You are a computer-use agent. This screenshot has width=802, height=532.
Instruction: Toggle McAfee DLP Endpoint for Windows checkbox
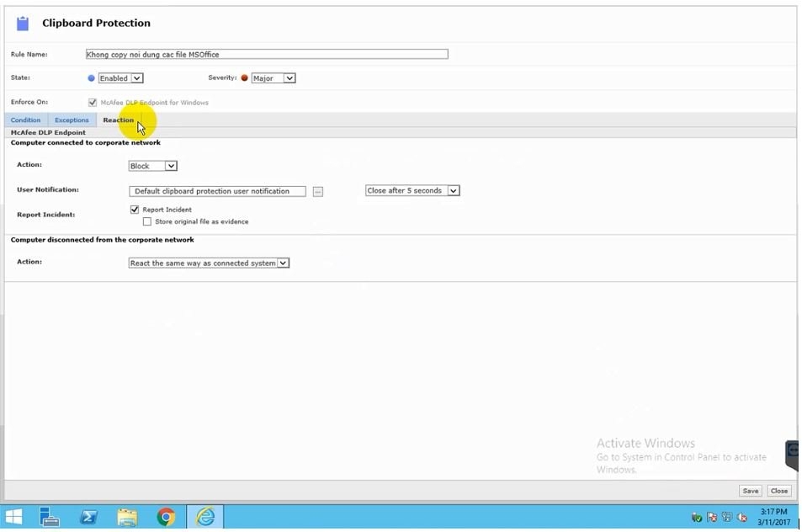pos(93,103)
